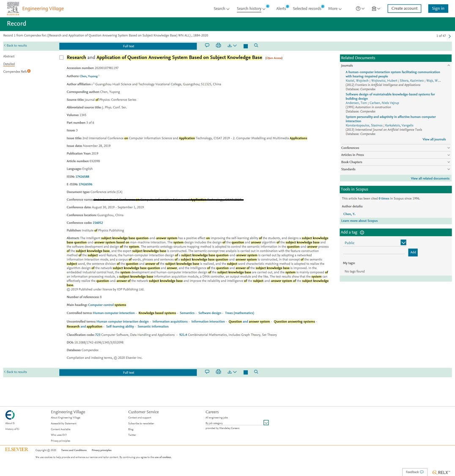Open the Public tag visibility dropdown

pyautogui.click(x=403, y=242)
